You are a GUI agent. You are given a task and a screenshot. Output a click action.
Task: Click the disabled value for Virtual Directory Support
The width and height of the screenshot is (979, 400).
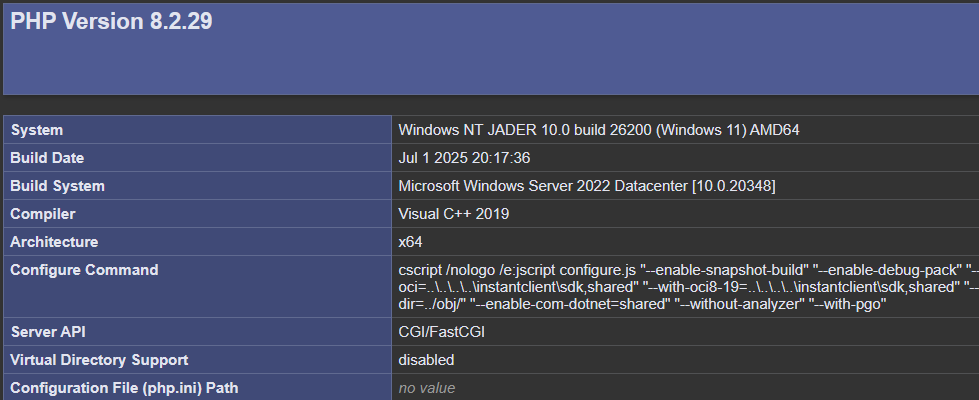pos(426,359)
